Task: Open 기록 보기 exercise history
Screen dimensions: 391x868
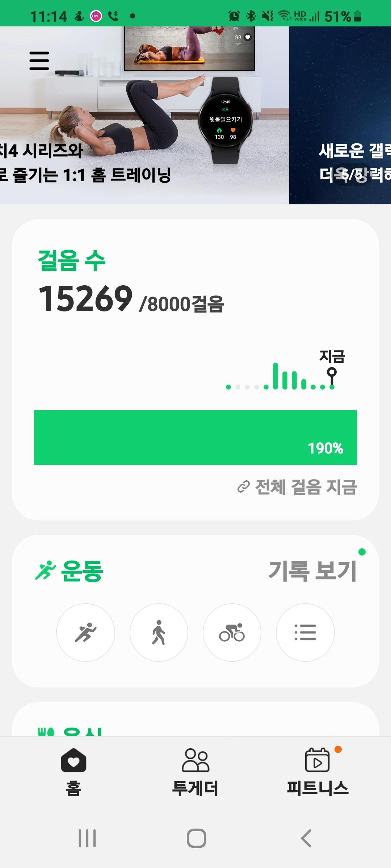Action: click(312, 571)
